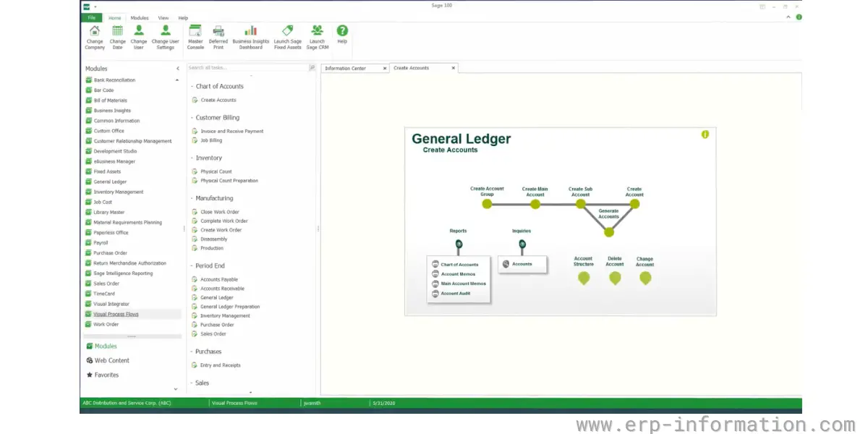This screenshot has height=434, width=868.
Task: Click the General Ledger info icon
Action: tap(705, 135)
